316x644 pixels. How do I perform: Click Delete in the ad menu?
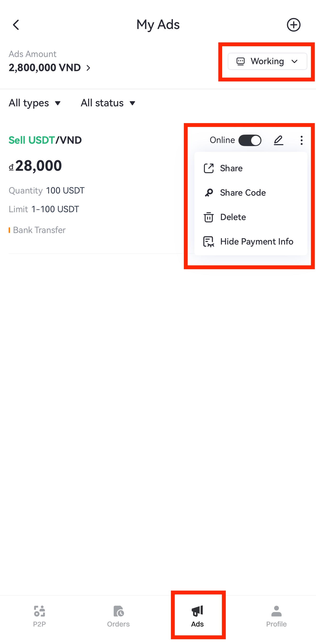[x=233, y=217]
